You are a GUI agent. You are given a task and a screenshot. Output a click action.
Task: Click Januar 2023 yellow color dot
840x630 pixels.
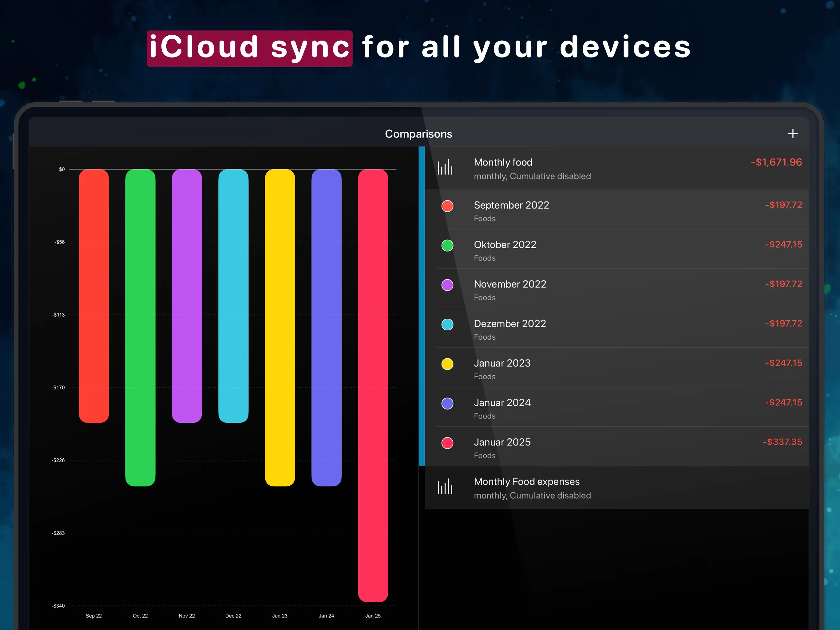click(447, 364)
